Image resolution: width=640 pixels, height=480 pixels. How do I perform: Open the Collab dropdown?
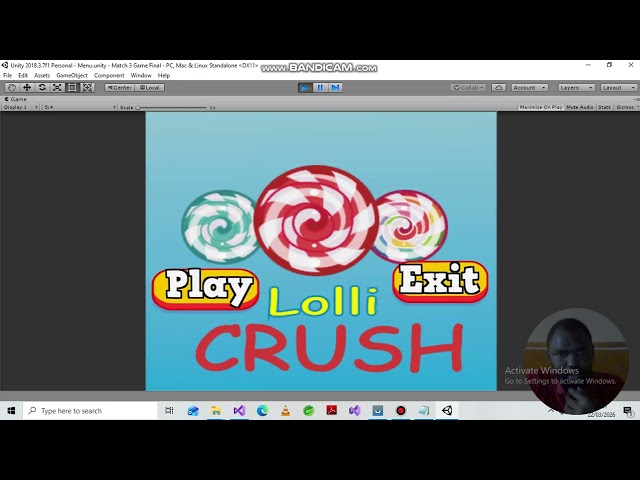(x=468, y=87)
